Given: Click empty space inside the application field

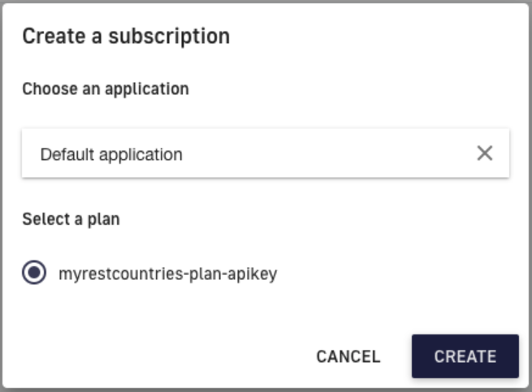Looking at the screenshot, I should [341, 153].
